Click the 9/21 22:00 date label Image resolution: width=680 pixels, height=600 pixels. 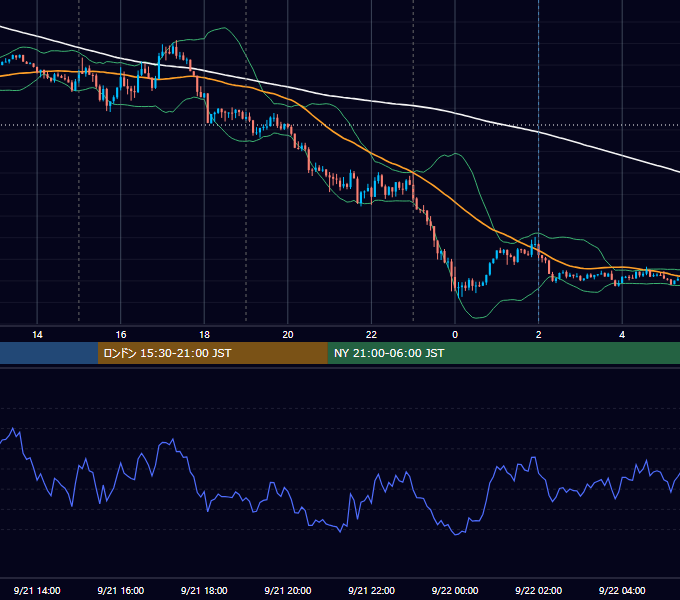coord(371,590)
